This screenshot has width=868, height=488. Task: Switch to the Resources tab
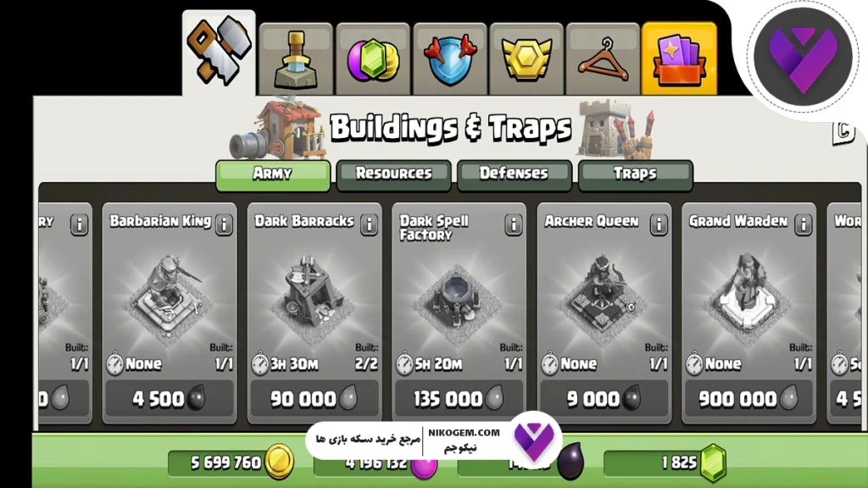click(393, 175)
